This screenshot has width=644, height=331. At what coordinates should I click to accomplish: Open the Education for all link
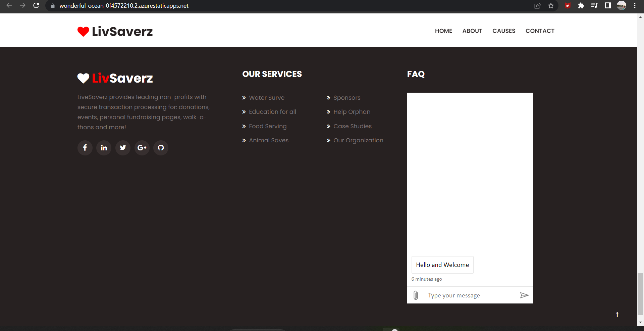point(272,112)
